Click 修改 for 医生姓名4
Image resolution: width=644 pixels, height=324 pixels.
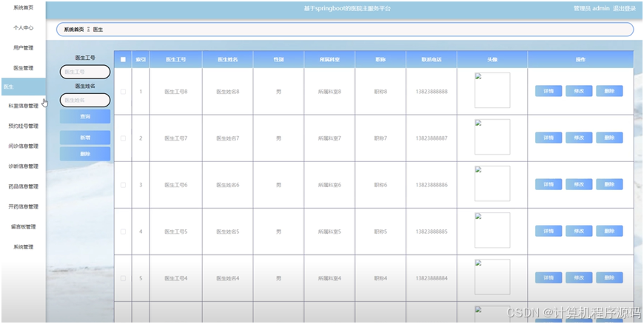579,277
